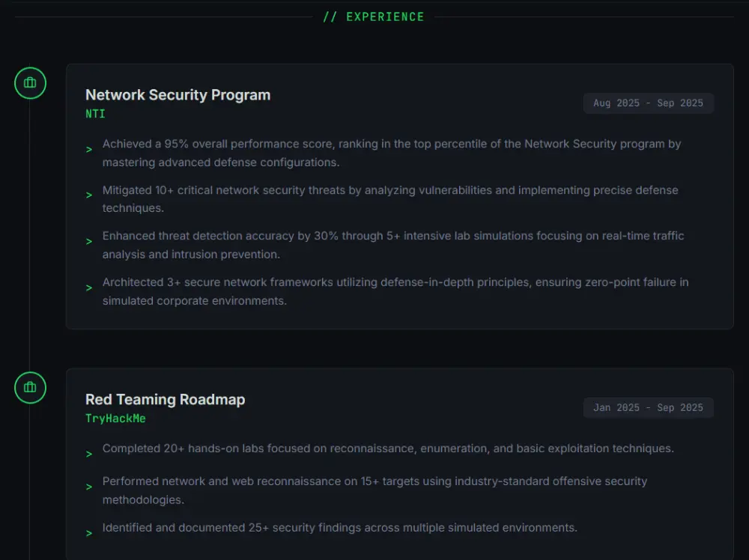Open the TryHackMe organization label
Image resolution: width=749 pixels, height=560 pixels.
[115, 419]
